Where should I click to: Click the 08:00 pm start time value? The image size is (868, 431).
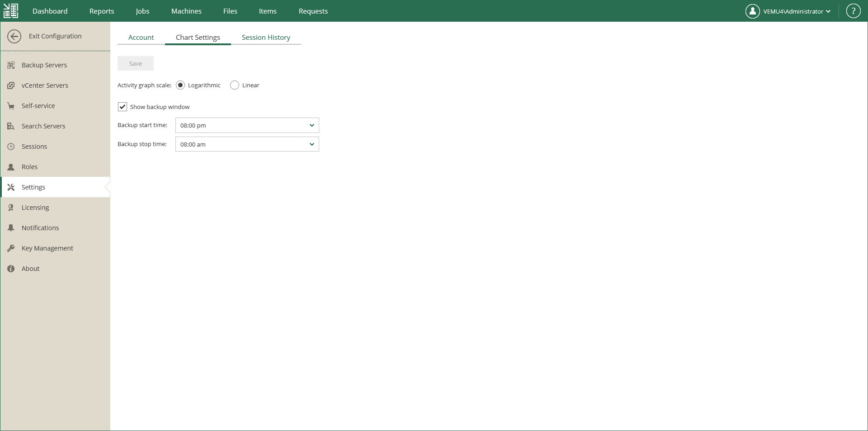click(x=193, y=126)
